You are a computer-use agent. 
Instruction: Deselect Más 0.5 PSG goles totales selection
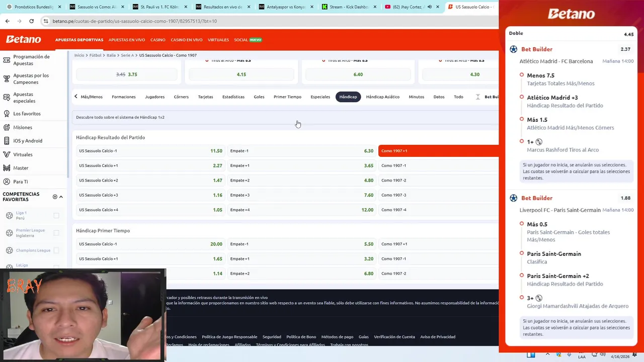click(x=522, y=224)
